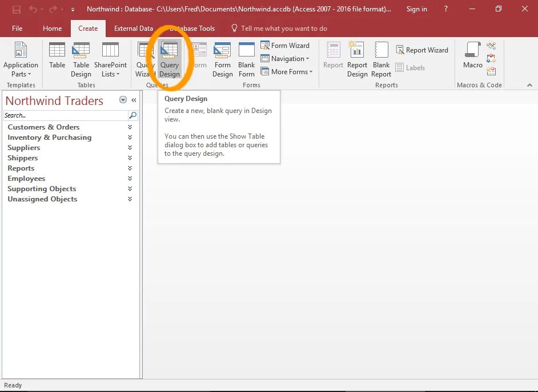Click the Form button

[x=199, y=55]
